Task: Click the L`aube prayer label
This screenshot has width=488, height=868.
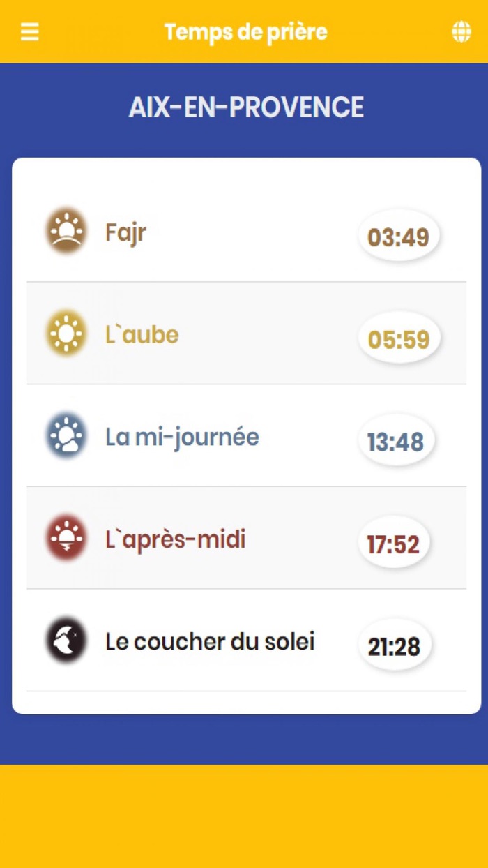Action: 142,336
